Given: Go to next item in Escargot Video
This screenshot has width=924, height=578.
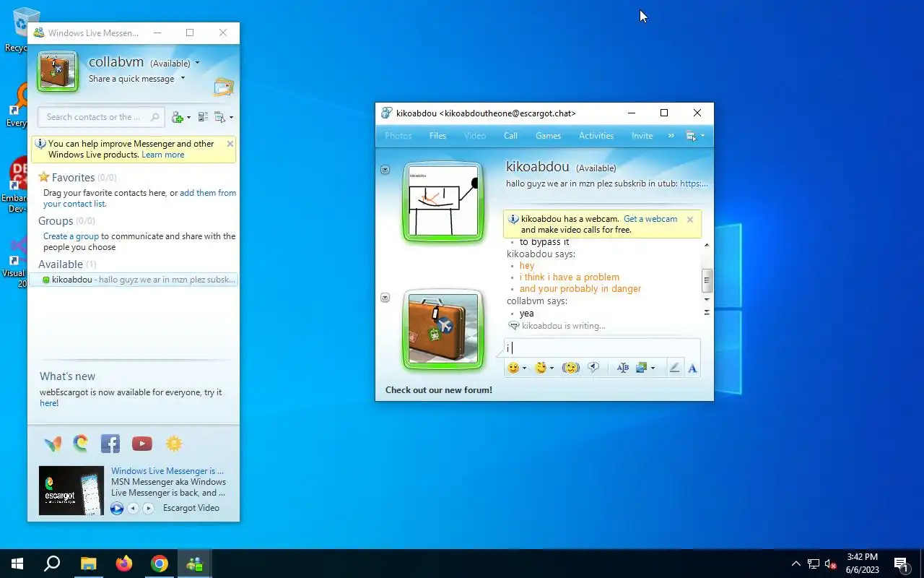Looking at the screenshot, I should [x=148, y=509].
